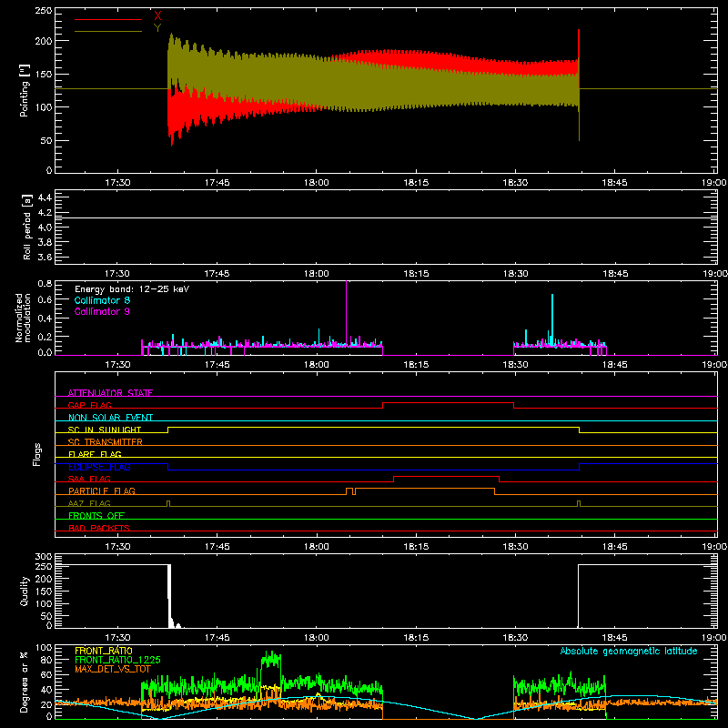Viewport: 728px width, 728px height.
Task: Select the ATTENUATOR_STATE flag label
Action: click(110, 393)
